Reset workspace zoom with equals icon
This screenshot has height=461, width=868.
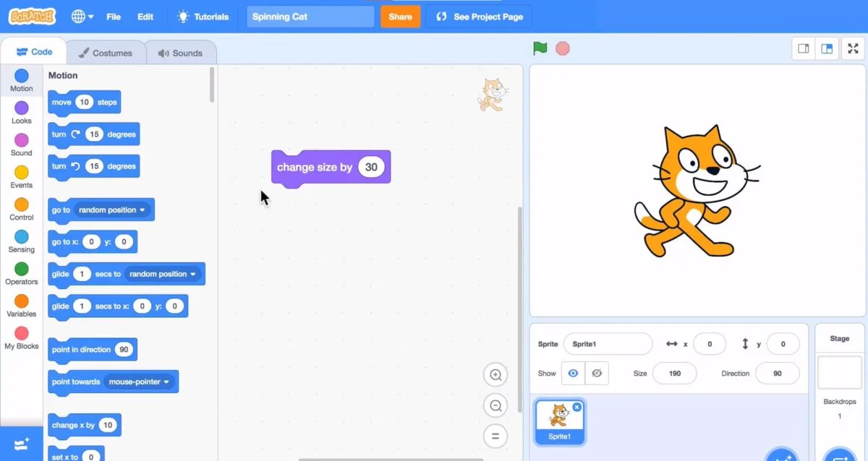tap(495, 436)
